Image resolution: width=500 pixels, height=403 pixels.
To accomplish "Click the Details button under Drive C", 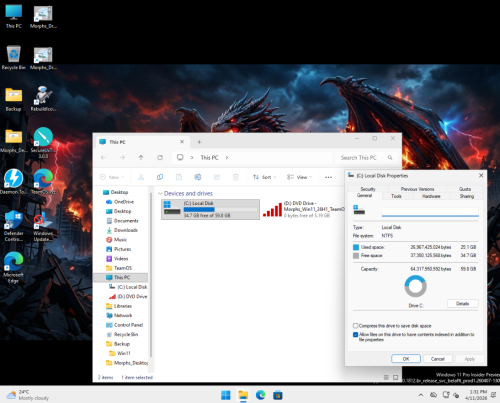I will [x=462, y=304].
